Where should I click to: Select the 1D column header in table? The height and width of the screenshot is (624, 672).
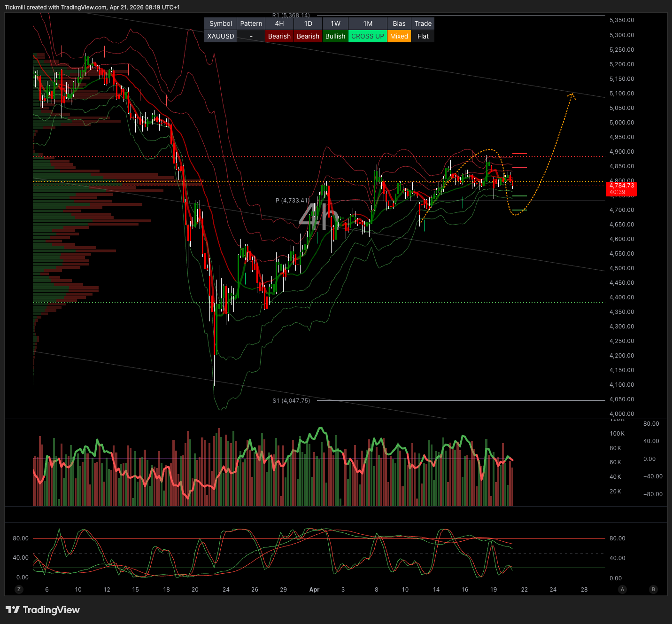[x=308, y=23]
